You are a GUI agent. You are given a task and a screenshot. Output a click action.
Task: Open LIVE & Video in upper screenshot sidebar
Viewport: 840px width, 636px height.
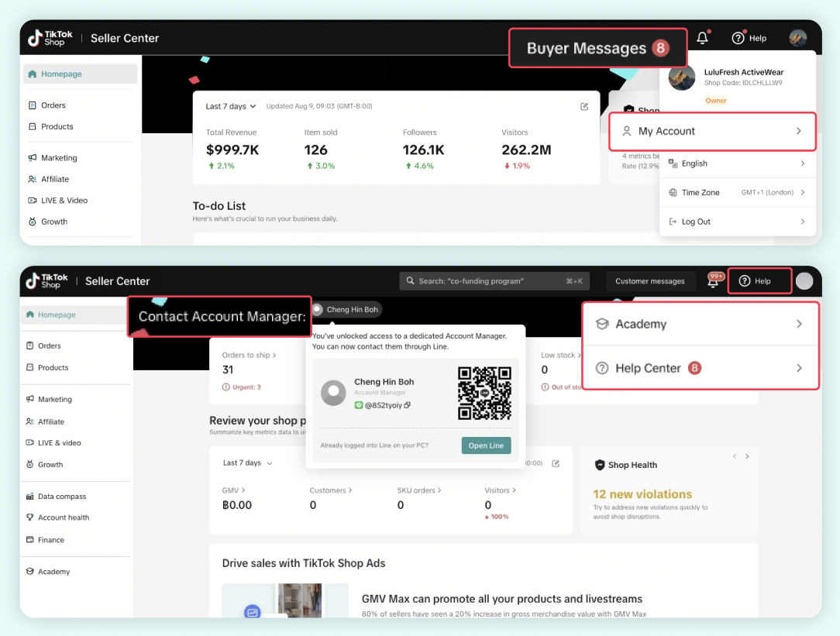click(x=57, y=200)
